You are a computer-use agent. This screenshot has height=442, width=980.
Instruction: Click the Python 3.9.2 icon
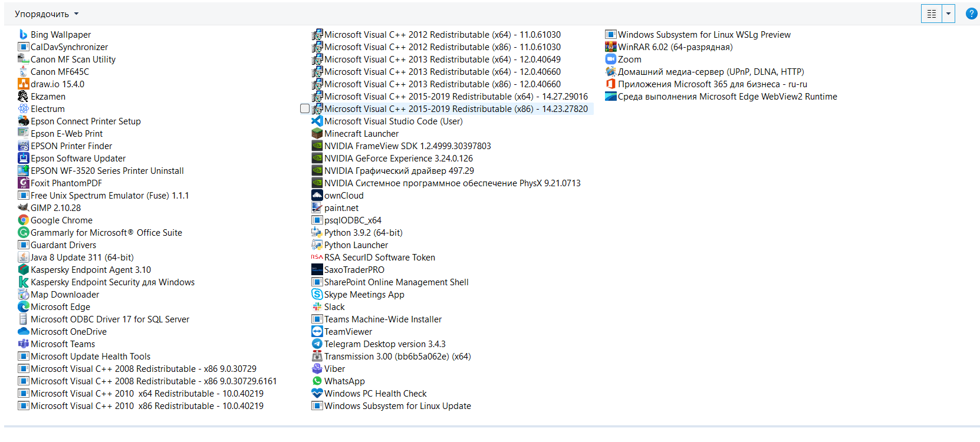[317, 233]
